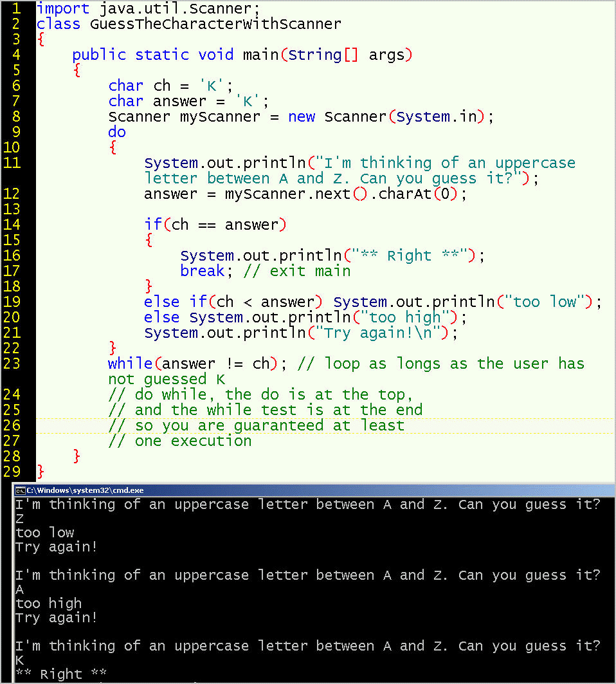
Task: Click the 'ch' variable on line 6
Action: (x=162, y=86)
